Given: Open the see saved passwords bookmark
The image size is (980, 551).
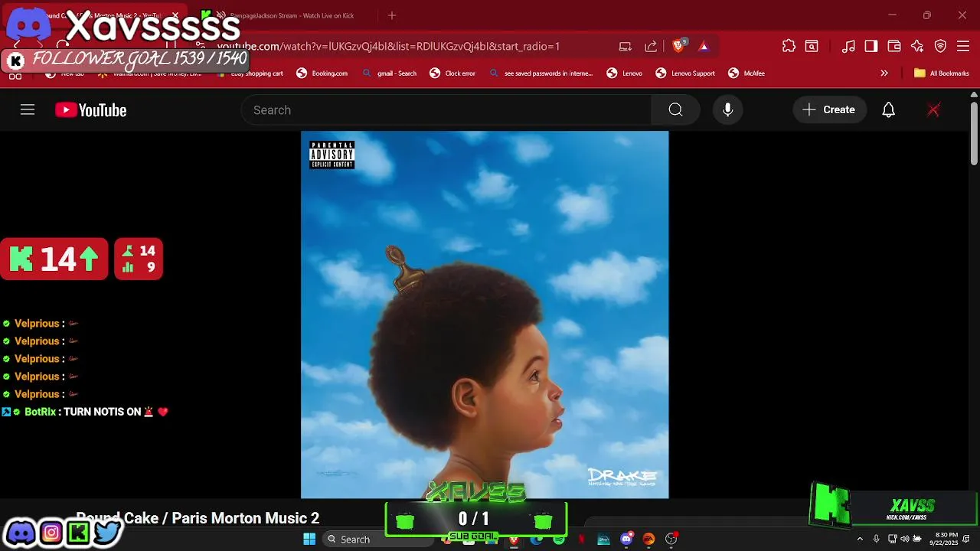Looking at the screenshot, I should click(x=541, y=73).
